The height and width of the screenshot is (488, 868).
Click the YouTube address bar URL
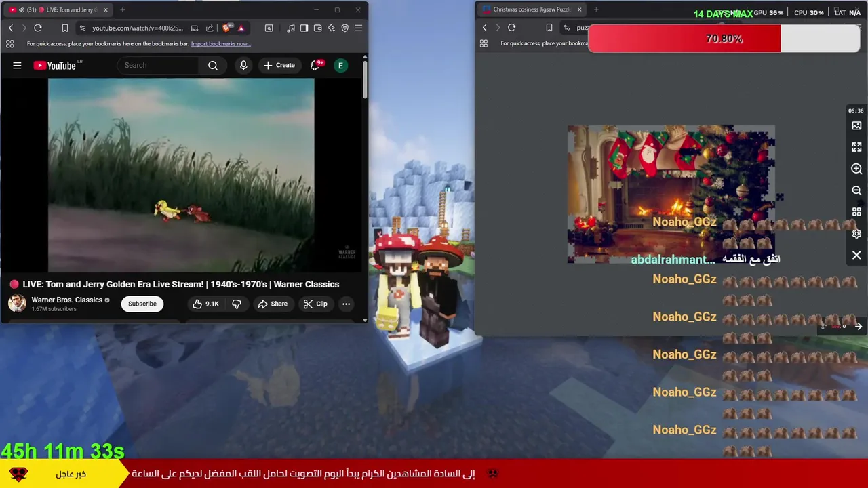coord(138,28)
